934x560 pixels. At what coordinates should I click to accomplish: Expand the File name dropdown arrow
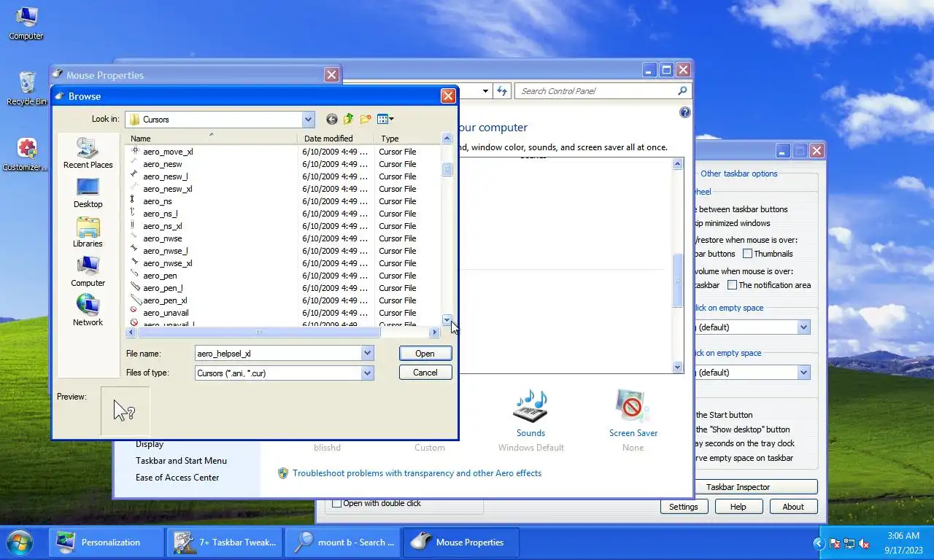click(x=367, y=353)
